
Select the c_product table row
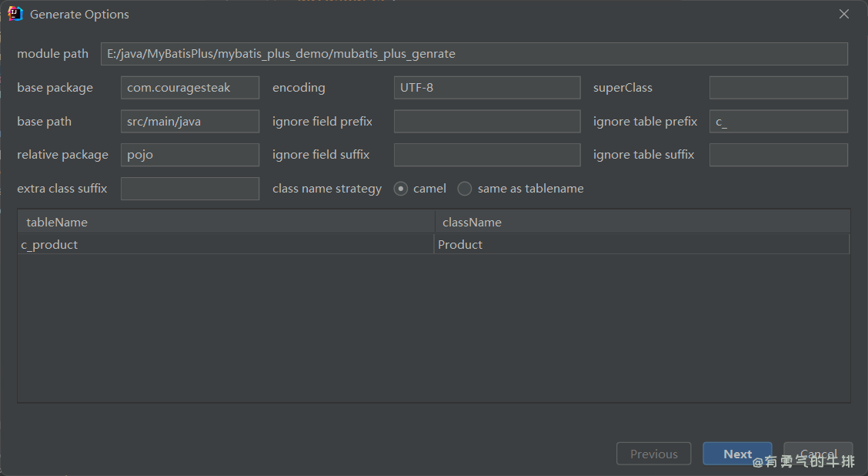pyautogui.click(x=225, y=245)
